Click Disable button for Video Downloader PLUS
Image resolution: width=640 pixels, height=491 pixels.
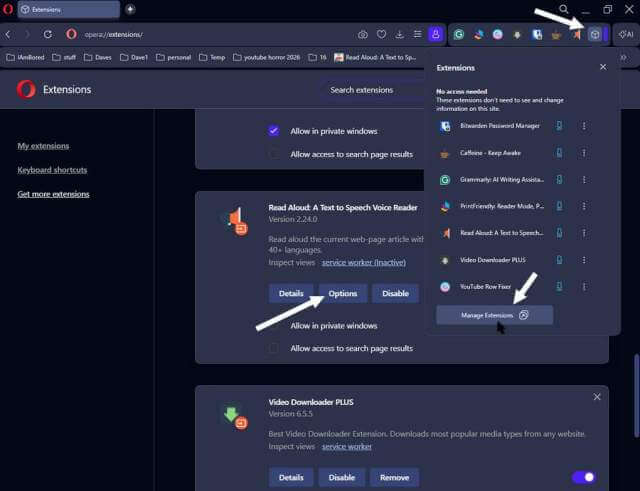click(x=342, y=478)
